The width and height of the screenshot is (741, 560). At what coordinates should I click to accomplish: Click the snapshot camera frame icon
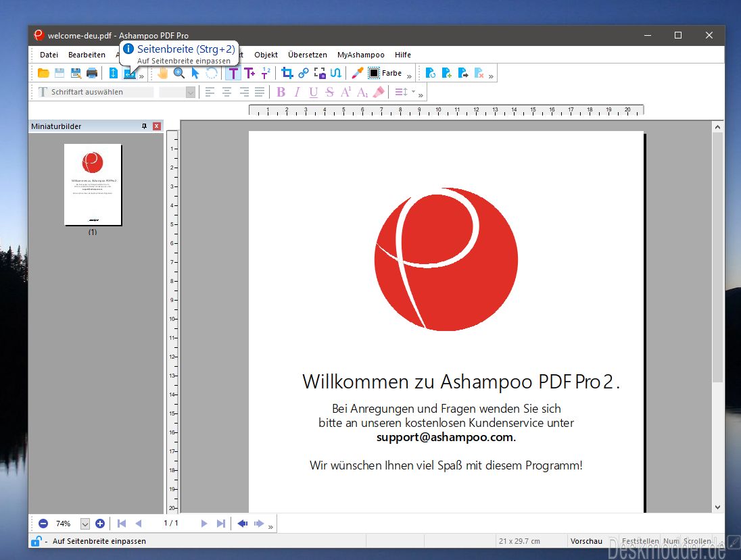(320, 73)
